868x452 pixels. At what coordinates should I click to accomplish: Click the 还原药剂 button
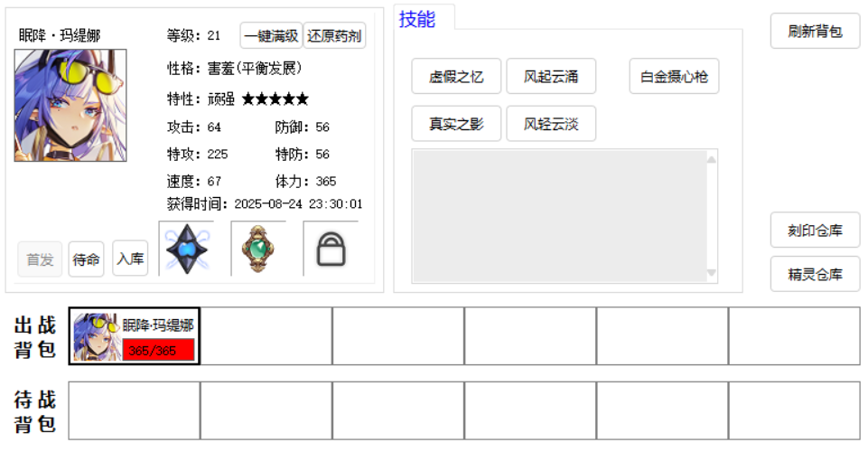point(334,36)
